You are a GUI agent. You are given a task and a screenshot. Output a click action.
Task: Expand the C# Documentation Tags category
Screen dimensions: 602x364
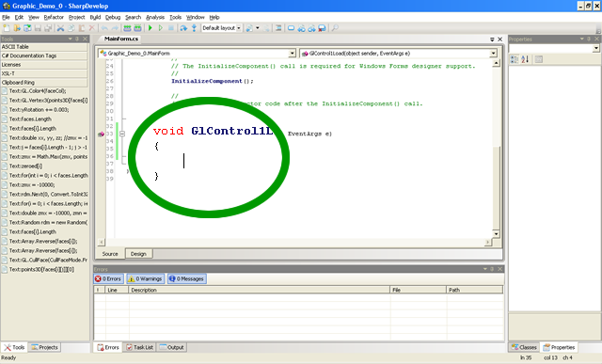pyautogui.click(x=44, y=55)
